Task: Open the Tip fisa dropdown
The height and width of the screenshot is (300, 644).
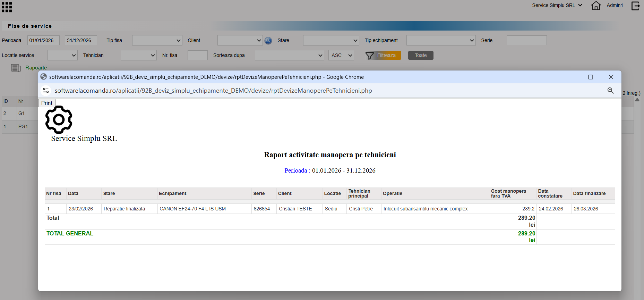Action: [157, 40]
